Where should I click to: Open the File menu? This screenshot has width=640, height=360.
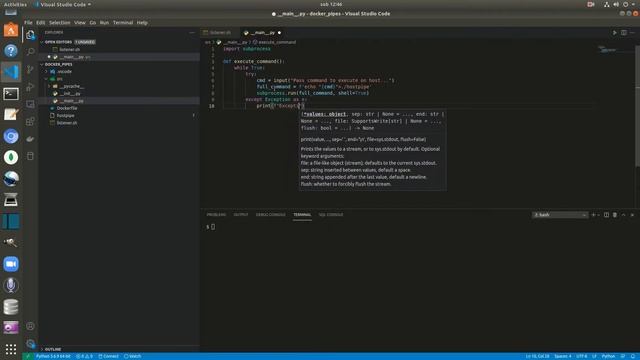click(28, 23)
